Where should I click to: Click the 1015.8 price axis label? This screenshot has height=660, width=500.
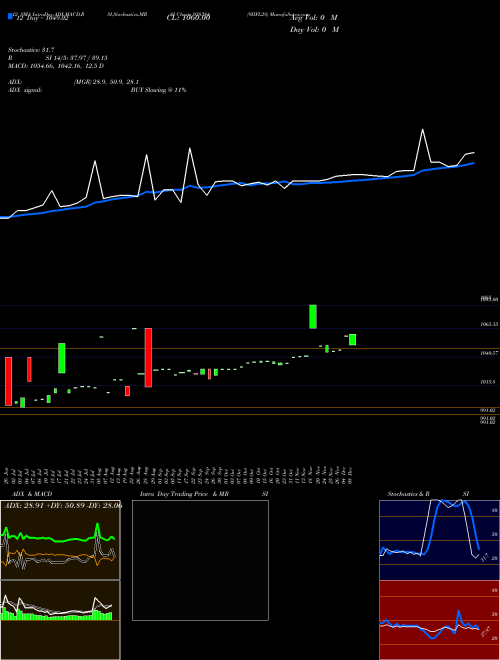(489, 382)
